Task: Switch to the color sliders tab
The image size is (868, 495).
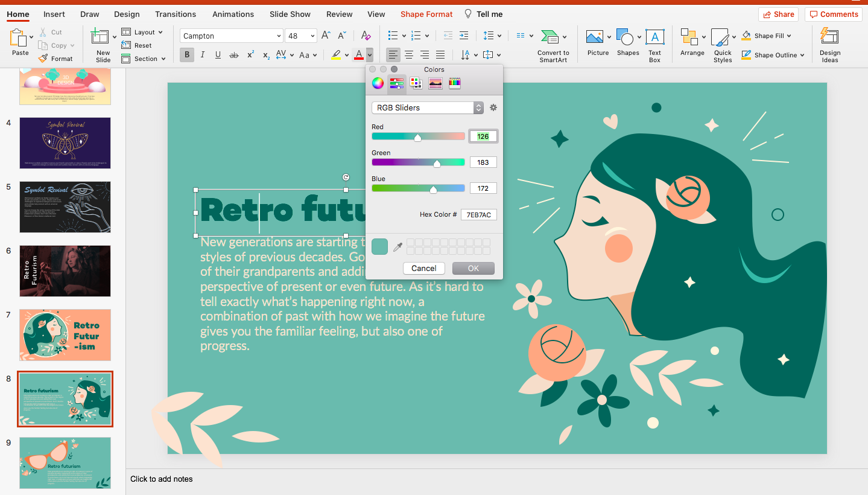Action: (x=396, y=83)
